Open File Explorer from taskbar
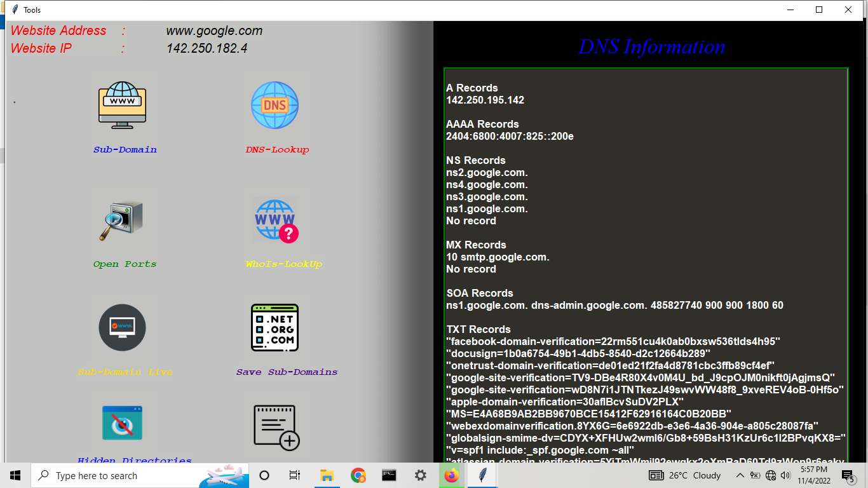Screen dimensions: 868x488 coord(327,475)
